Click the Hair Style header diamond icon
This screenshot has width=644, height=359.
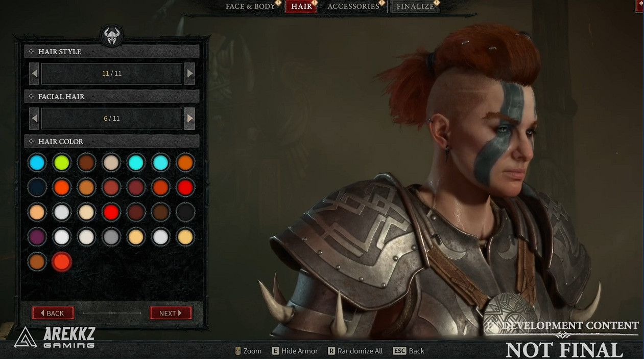pos(31,52)
